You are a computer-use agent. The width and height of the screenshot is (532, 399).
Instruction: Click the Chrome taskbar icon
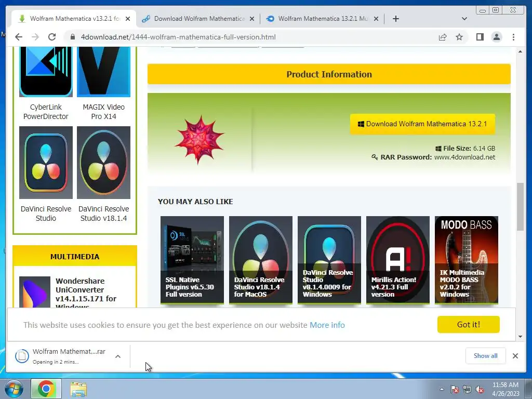(x=46, y=389)
